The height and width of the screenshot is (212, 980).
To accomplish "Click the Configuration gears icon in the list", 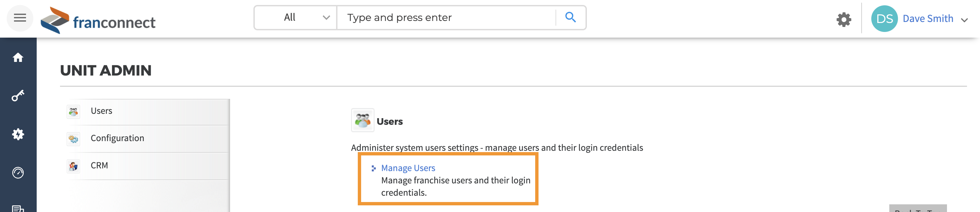I will [73, 139].
